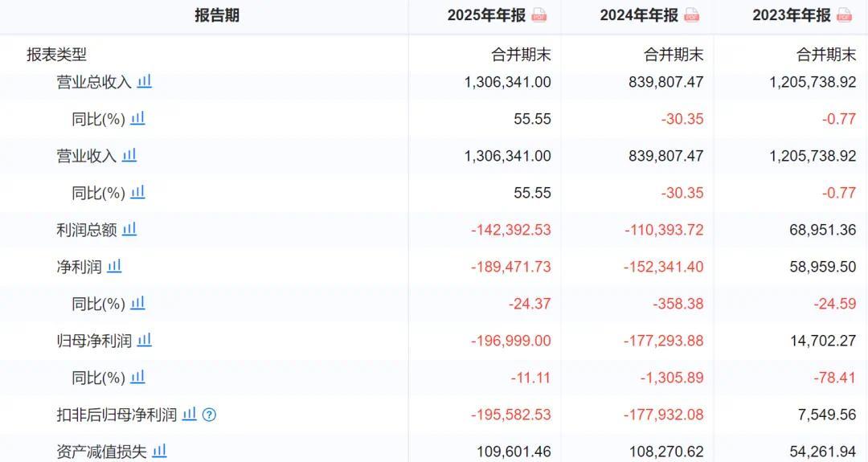Open the 2024年年报 PDF icon

pos(691,15)
